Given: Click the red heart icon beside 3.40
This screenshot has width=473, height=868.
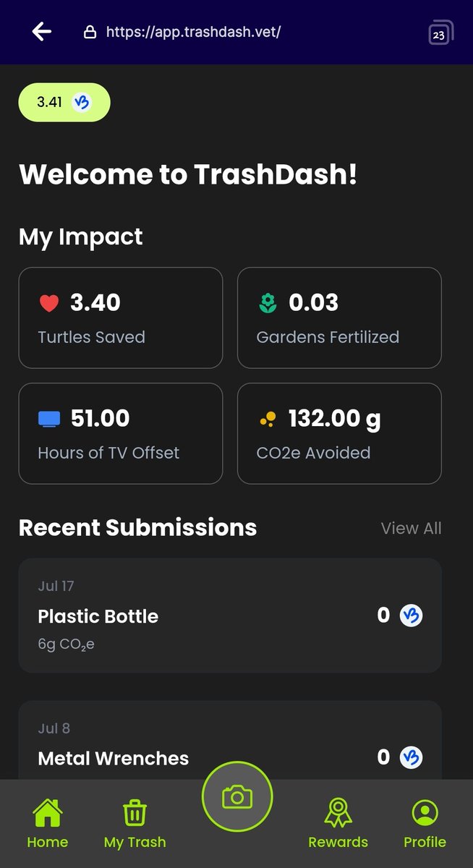Looking at the screenshot, I should point(48,304).
